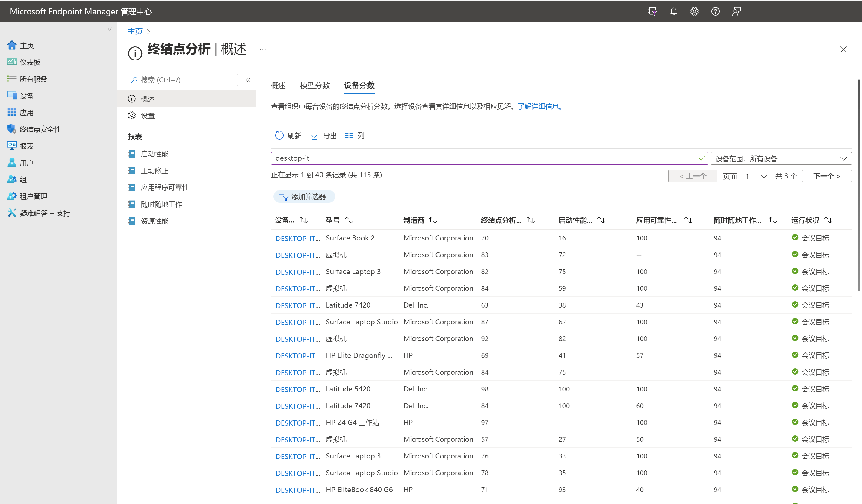Expand the 设备范围 所有设备 dropdown
The width and height of the screenshot is (862, 504).
click(x=781, y=159)
